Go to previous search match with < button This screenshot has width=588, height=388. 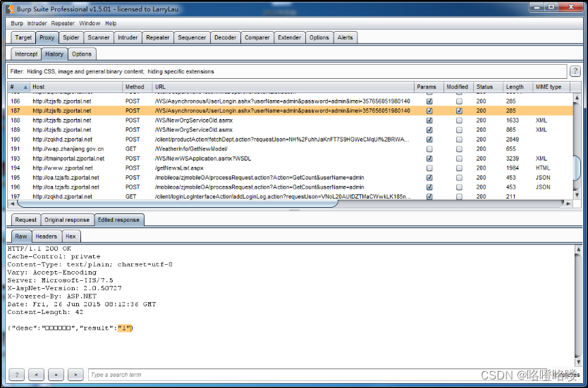tap(36, 374)
